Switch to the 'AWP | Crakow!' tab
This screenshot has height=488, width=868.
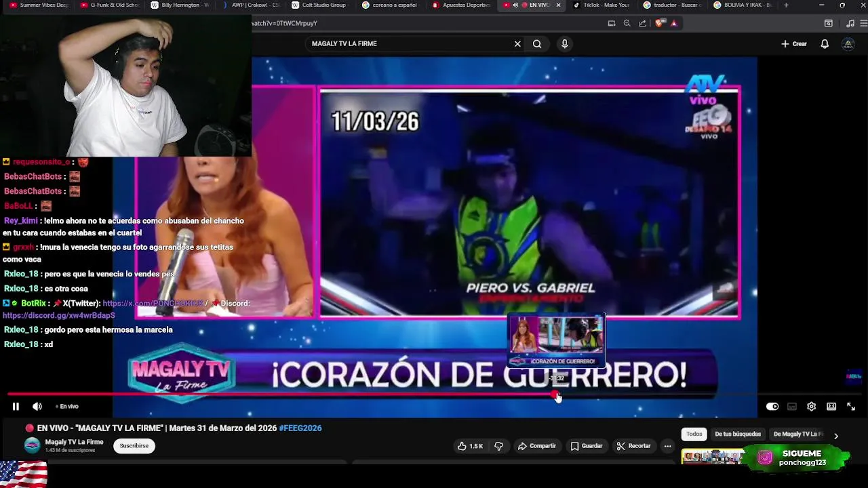click(251, 5)
